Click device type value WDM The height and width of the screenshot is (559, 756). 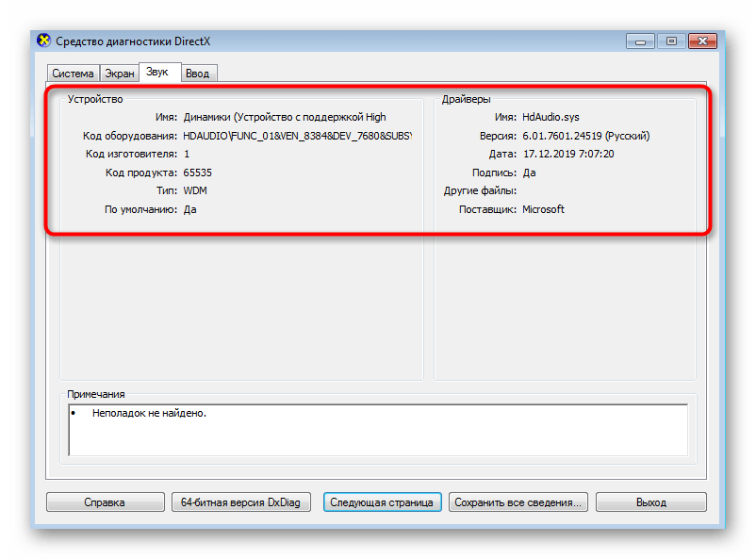point(195,191)
